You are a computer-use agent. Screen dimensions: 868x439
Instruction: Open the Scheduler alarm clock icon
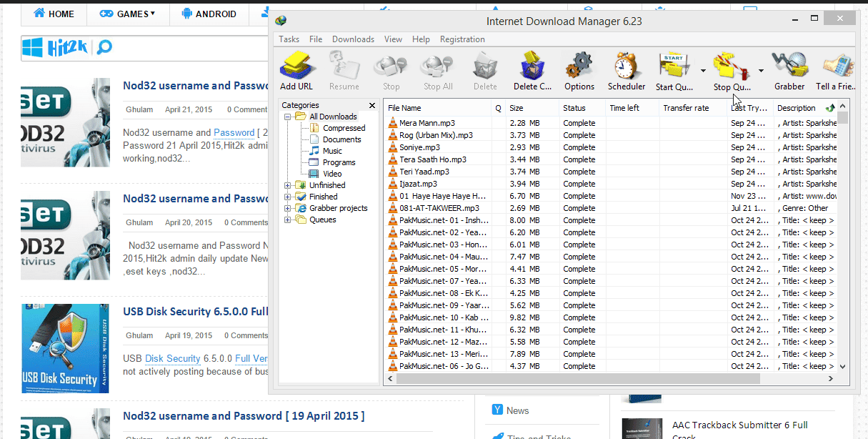click(626, 66)
